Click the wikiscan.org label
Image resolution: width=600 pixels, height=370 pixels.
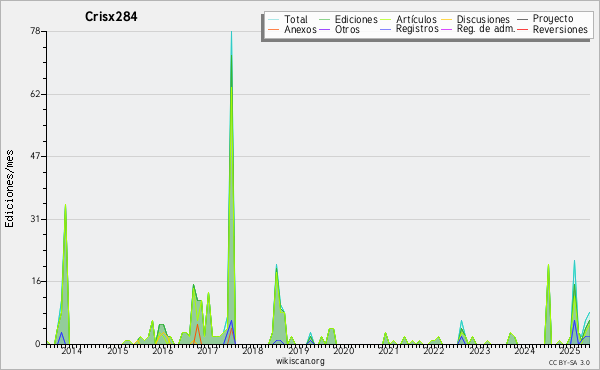300,361
